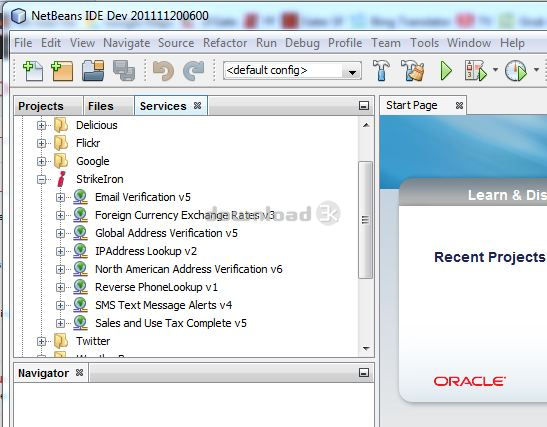The height and width of the screenshot is (427, 547).
Task: Close the Start Page tab
Action: tap(459, 105)
